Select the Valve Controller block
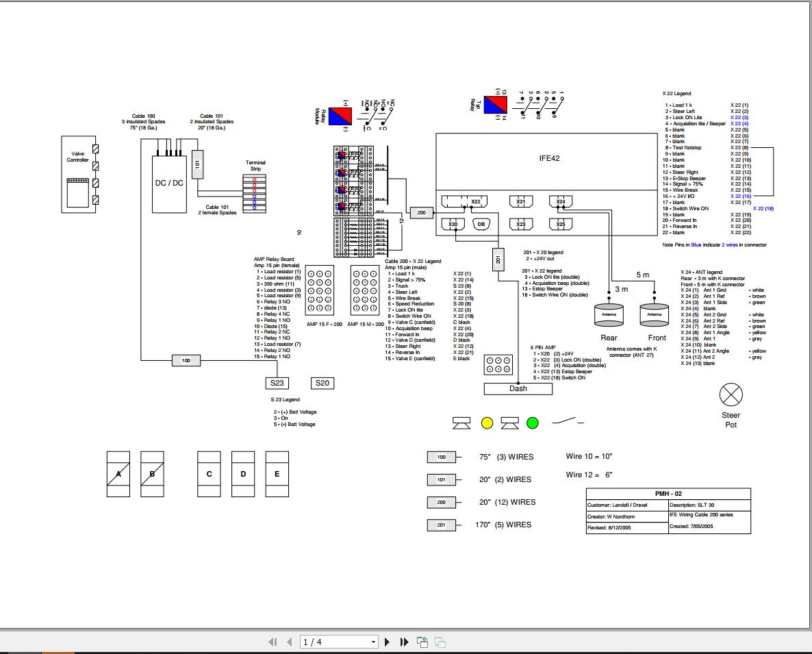Viewport: 812px width, 654px height. click(79, 178)
